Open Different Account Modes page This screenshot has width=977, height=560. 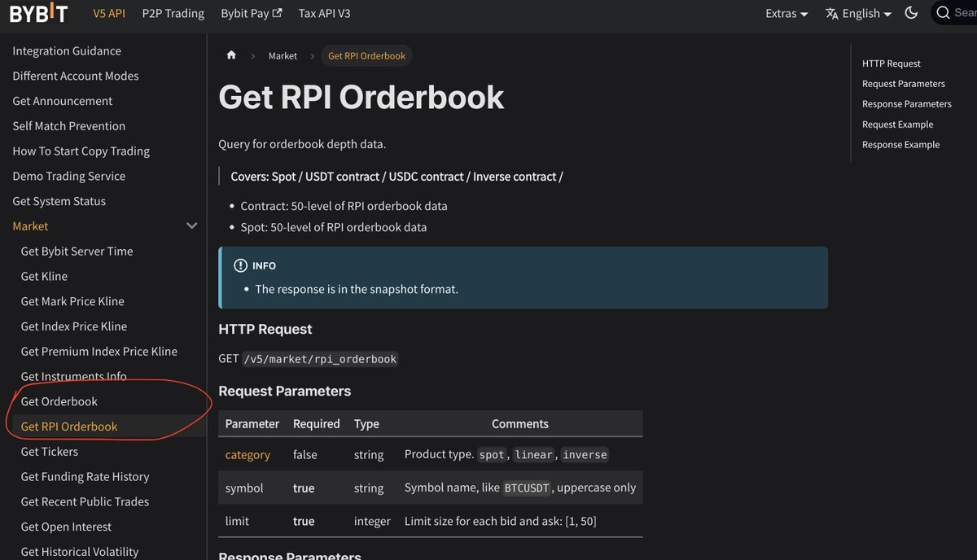[76, 76]
